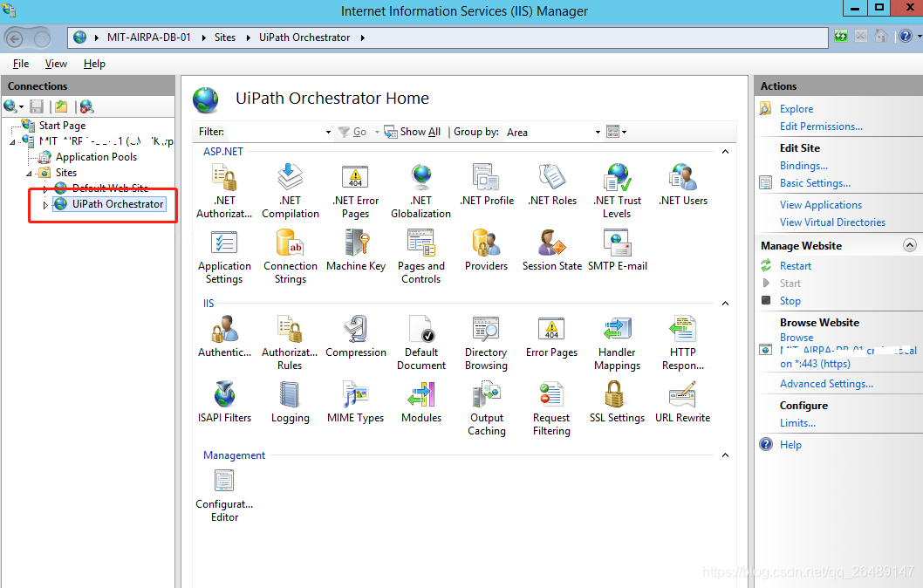Viewport: 923px width, 588px height.
Task: Open the Providers feature
Action: click(486, 251)
